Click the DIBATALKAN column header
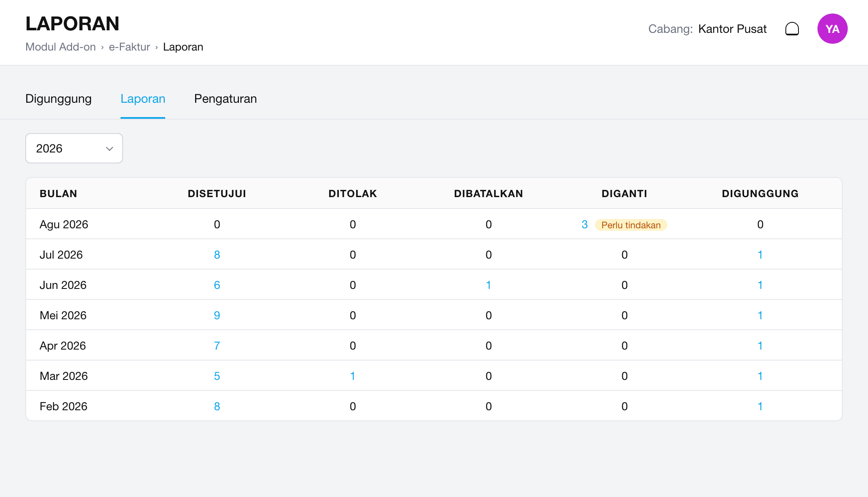Image resolution: width=868 pixels, height=497 pixels. (488, 194)
